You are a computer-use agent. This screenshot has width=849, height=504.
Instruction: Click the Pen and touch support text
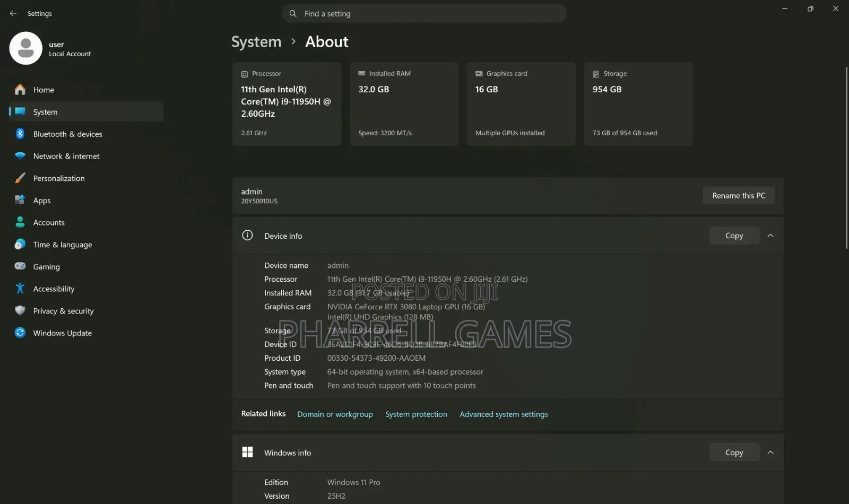click(x=401, y=386)
